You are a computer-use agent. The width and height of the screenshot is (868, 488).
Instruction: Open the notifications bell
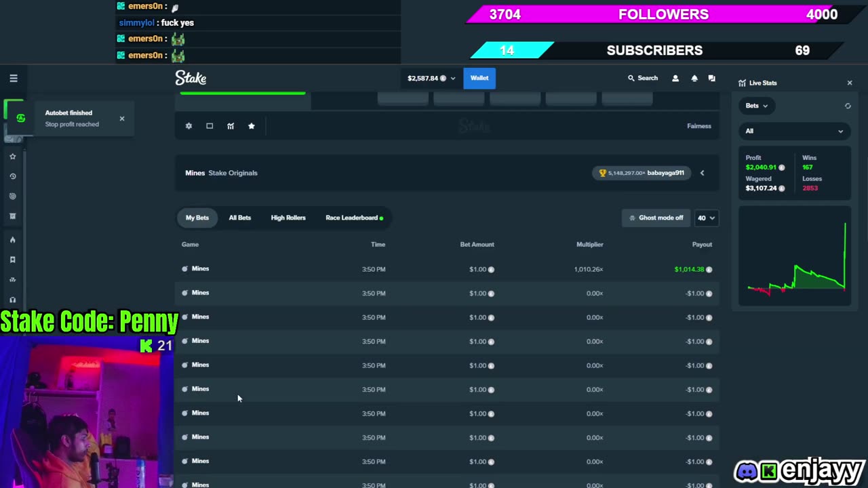click(x=694, y=79)
